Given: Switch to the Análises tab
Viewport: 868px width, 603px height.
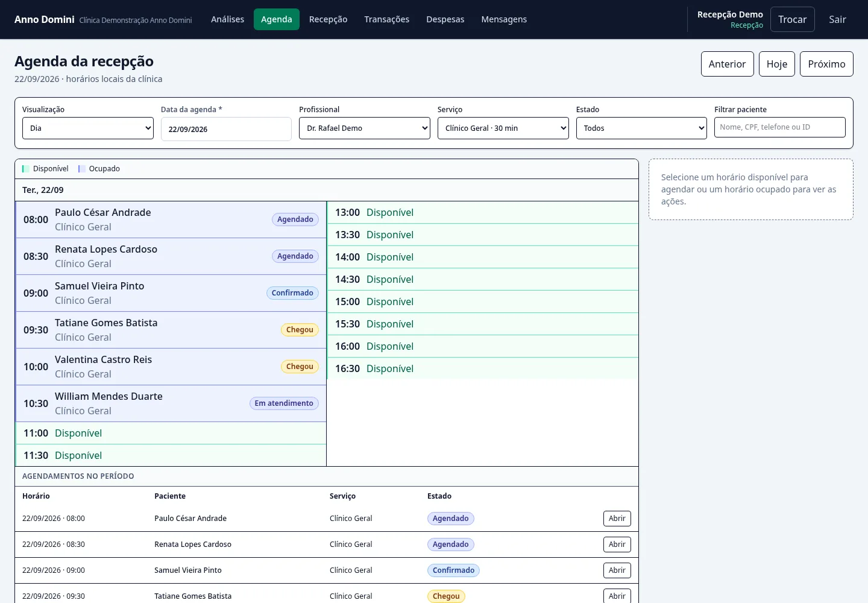Looking at the screenshot, I should 228,19.
